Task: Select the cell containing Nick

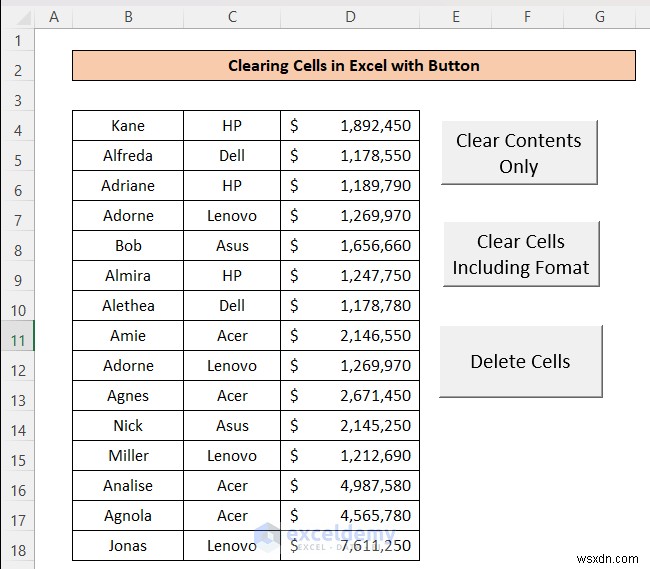Action: point(128,426)
